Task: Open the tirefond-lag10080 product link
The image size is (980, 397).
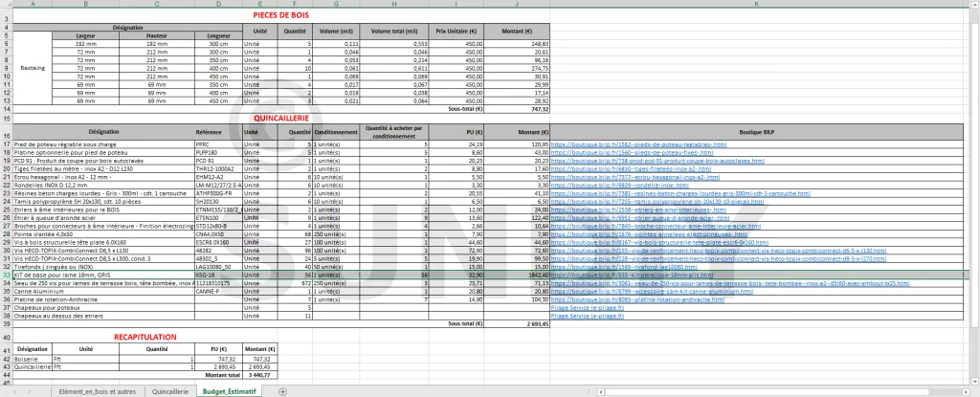Action: click(x=611, y=265)
